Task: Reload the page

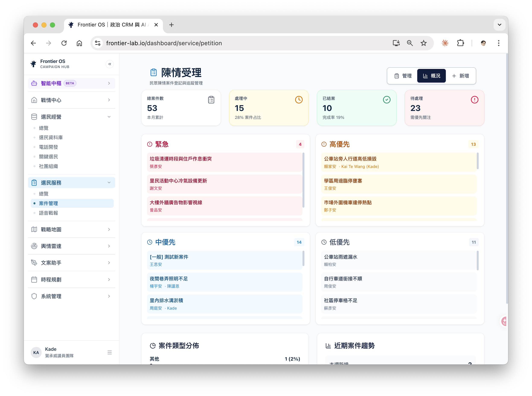Action: point(64,43)
